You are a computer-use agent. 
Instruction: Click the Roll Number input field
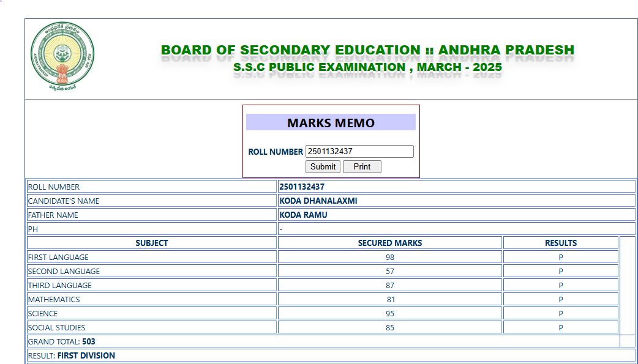pos(359,151)
